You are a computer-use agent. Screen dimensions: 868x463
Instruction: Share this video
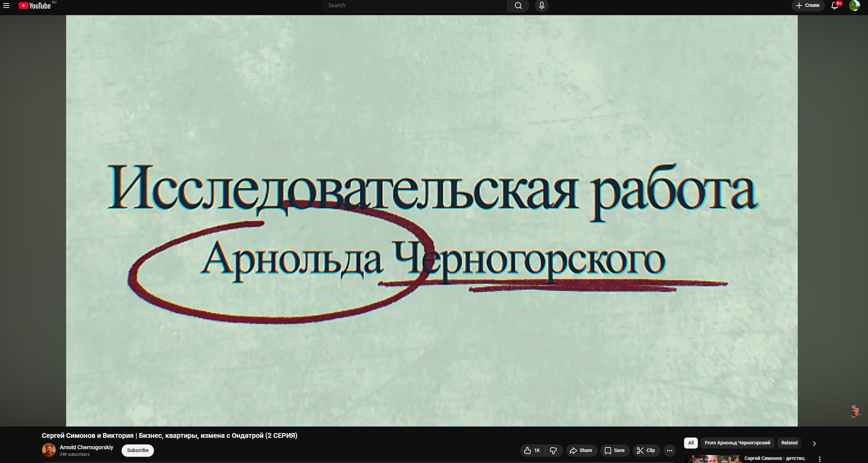pyautogui.click(x=581, y=450)
